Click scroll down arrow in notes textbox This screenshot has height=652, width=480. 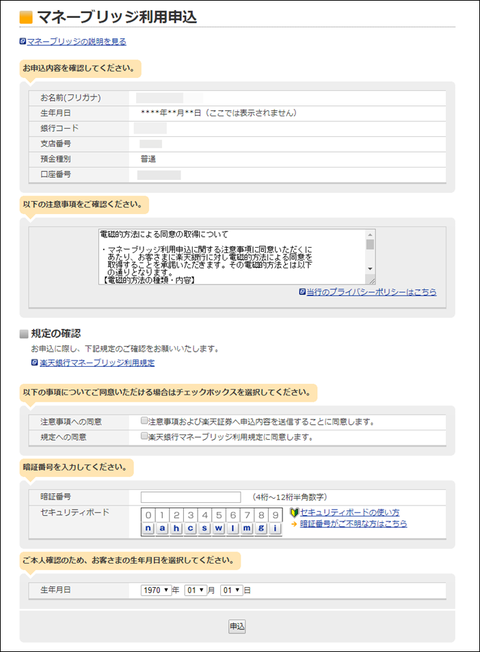pos(370,269)
